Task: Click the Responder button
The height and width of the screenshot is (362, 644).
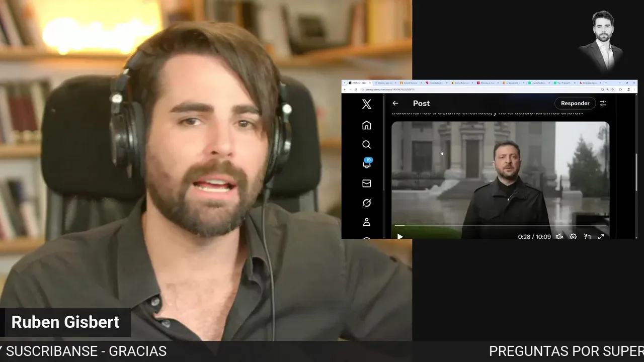Action: tap(575, 103)
